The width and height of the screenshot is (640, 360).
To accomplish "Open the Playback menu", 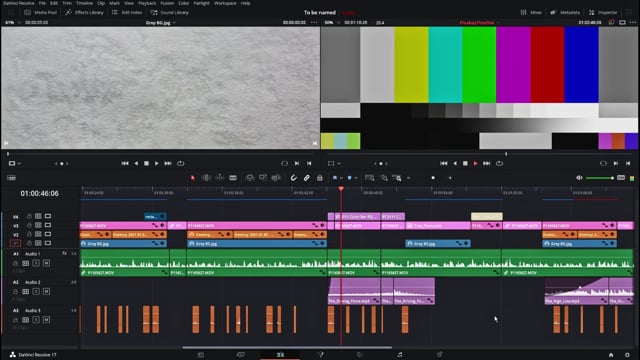I will [x=147, y=3].
